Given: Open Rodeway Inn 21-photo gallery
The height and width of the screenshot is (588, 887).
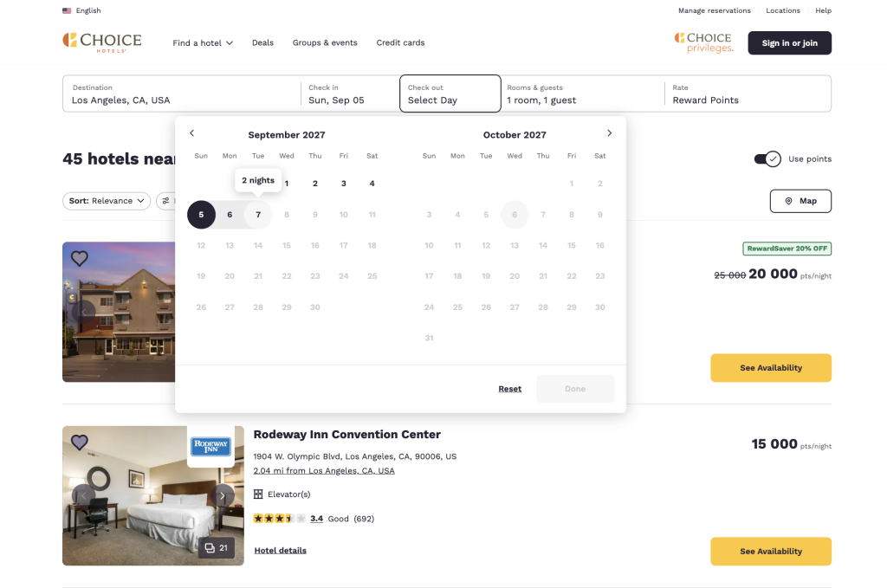Looking at the screenshot, I should tap(216, 548).
